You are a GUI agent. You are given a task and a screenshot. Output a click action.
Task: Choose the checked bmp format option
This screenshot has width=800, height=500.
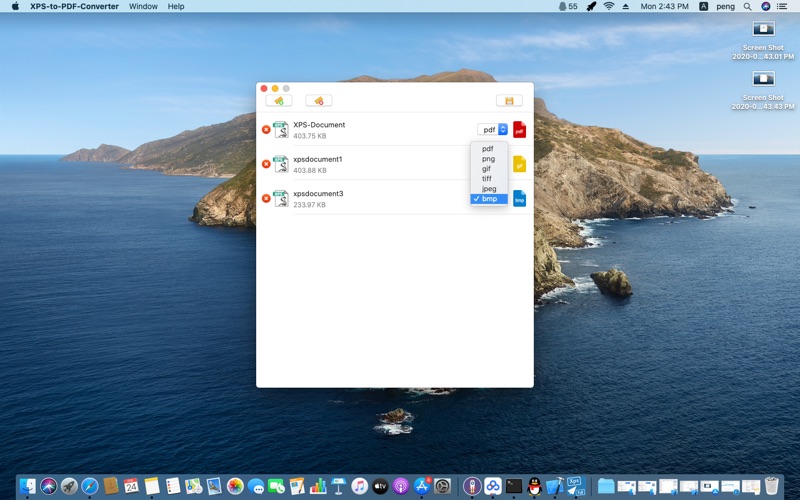(489, 198)
